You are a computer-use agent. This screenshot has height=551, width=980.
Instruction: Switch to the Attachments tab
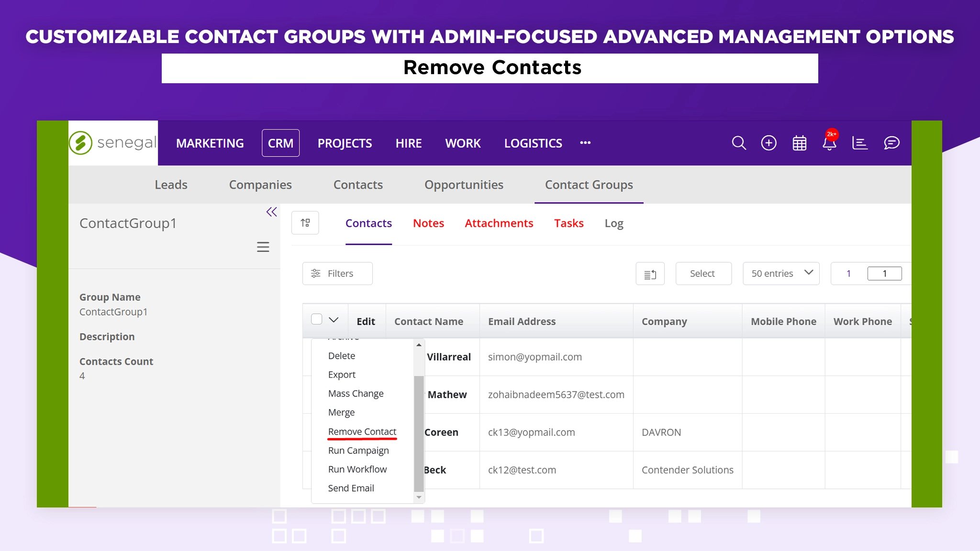click(x=499, y=223)
